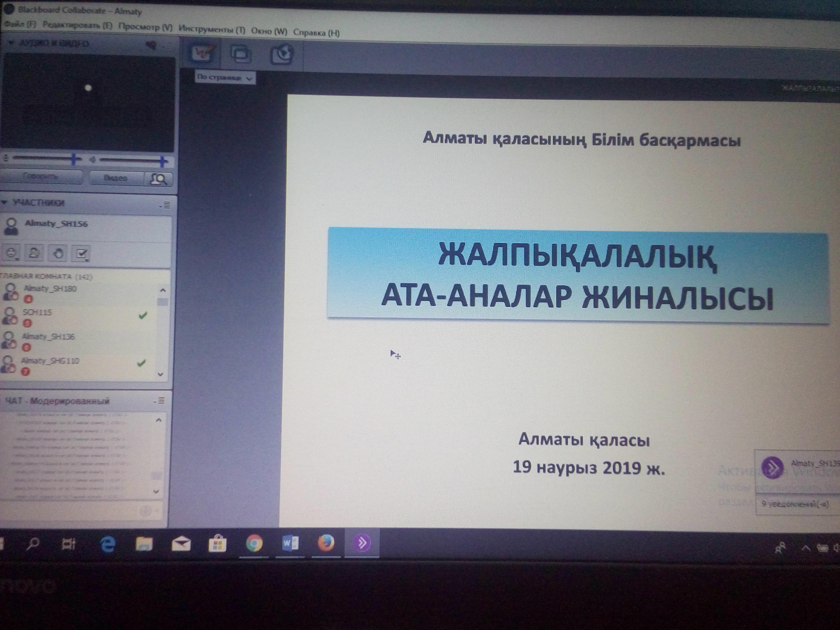
Task: Click the stepped-away status icon
Action: (x=34, y=253)
